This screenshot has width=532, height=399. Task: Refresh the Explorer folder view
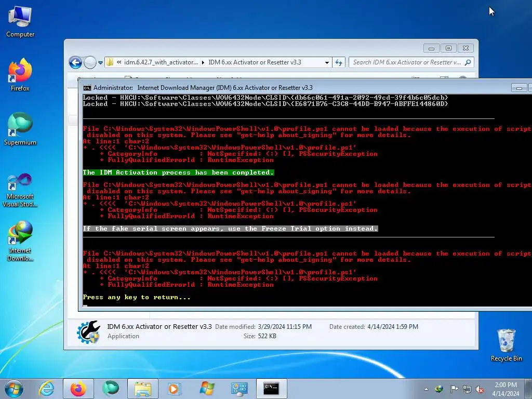click(x=339, y=62)
